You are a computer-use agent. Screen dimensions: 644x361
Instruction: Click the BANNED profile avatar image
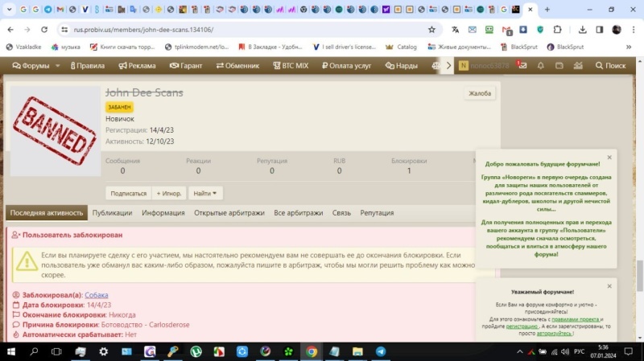(55, 131)
